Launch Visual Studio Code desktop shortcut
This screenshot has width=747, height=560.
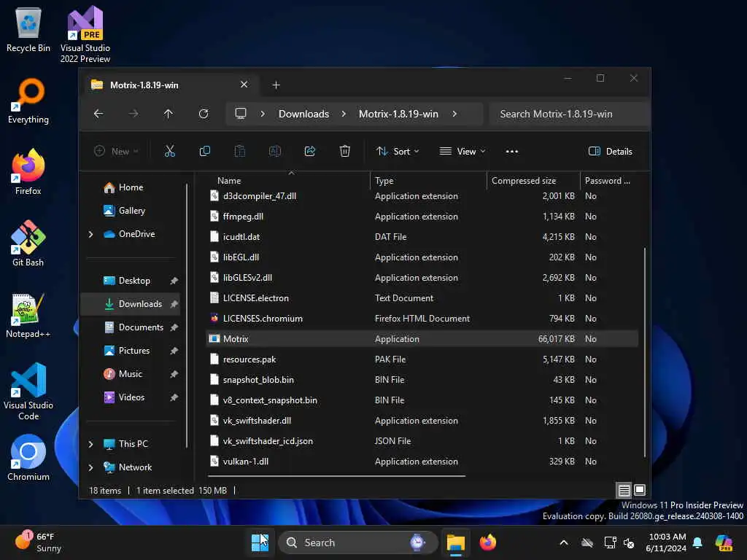point(28,392)
